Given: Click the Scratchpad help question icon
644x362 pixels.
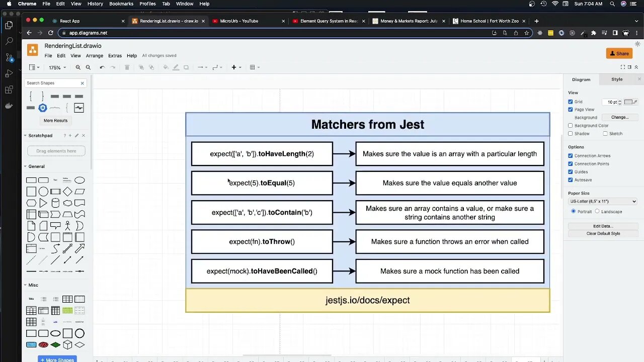Looking at the screenshot, I should pos(64,136).
